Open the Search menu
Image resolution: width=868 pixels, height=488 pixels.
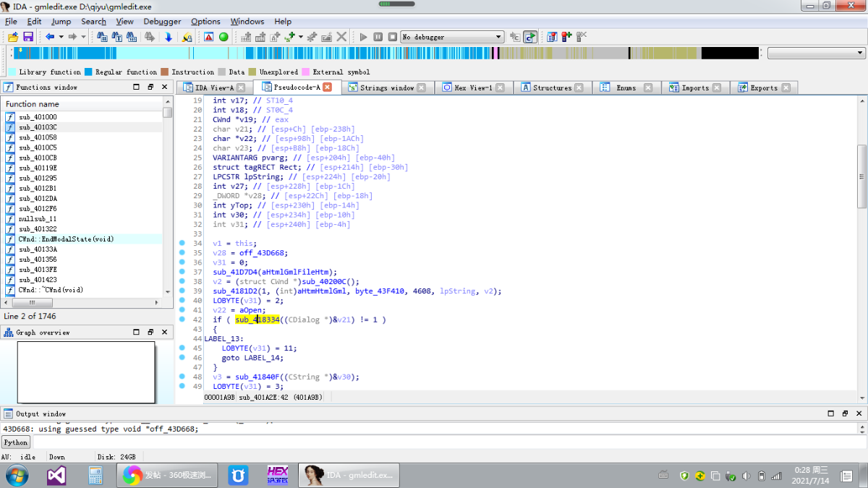click(x=93, y=22)
